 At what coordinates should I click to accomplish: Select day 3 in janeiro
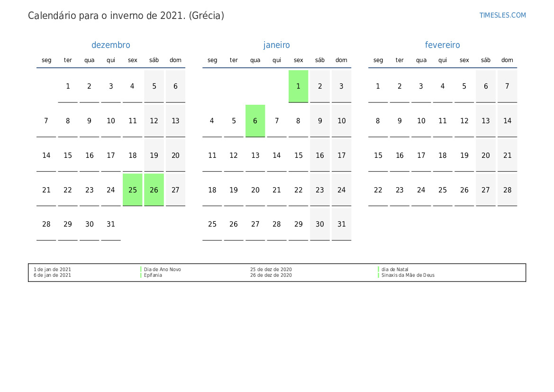point(341,86)
